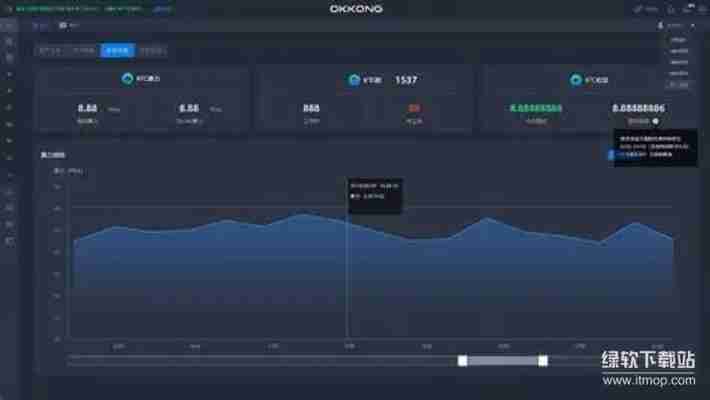Click the user avatar icon at top right
The image size is (710, 400).
[x=660, y=25]
